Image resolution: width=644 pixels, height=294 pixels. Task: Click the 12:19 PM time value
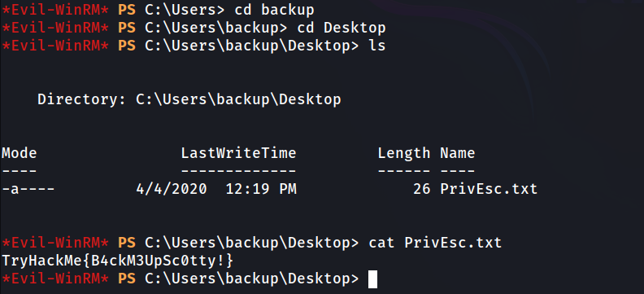click(x=261, y=189)
